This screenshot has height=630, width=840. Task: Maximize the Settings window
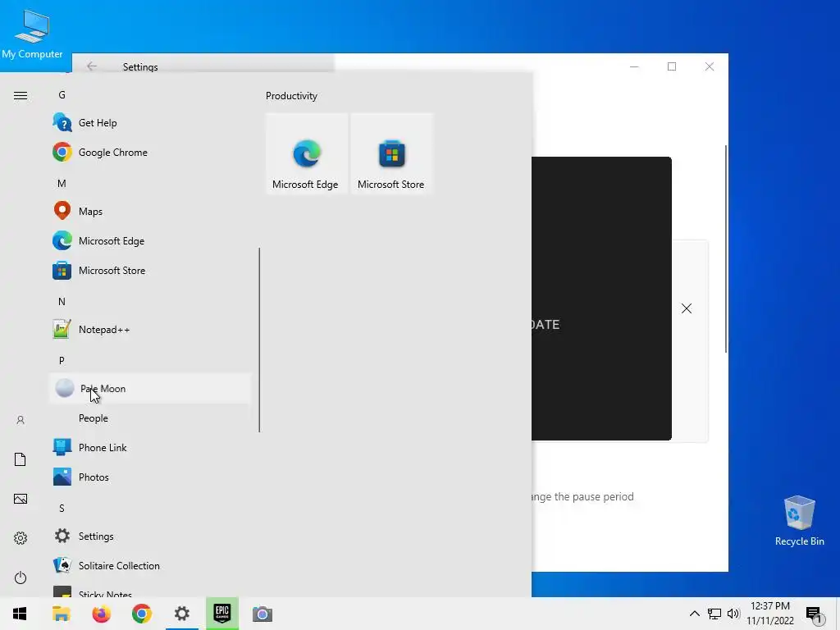(672, 66)
